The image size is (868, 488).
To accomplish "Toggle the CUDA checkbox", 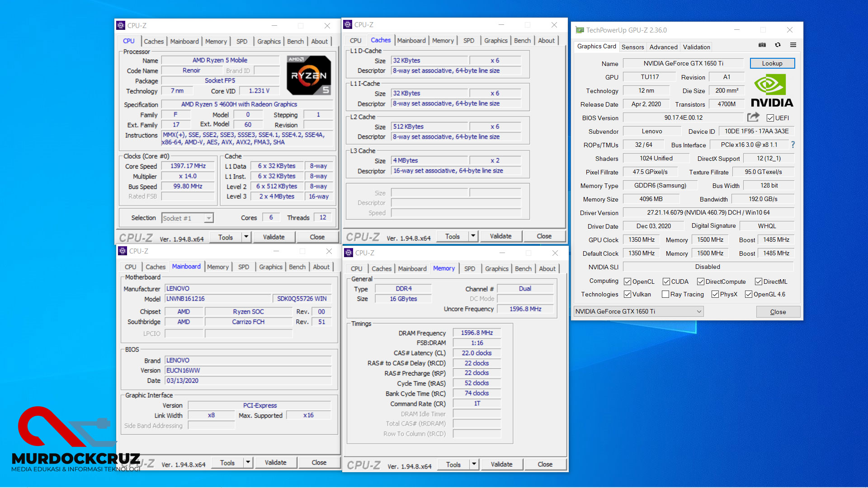I will (666, 282).
